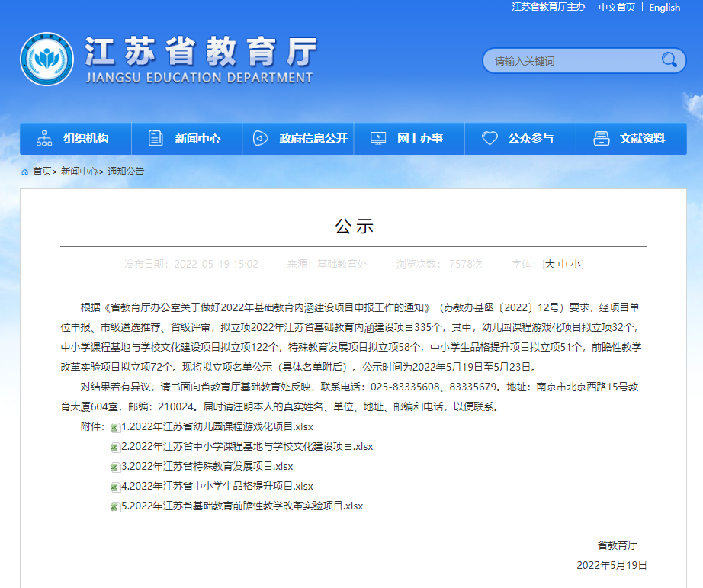This screenshot has width=703, height=588.
Task: Click the Jiangsu Education Department logo
Action: click(x=47, y=59)
